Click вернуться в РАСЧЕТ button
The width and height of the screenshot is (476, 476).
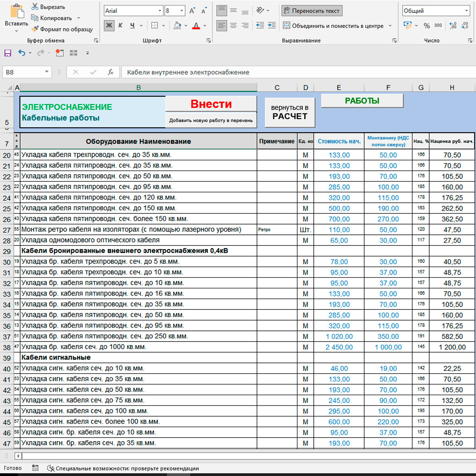click(290, 112)
